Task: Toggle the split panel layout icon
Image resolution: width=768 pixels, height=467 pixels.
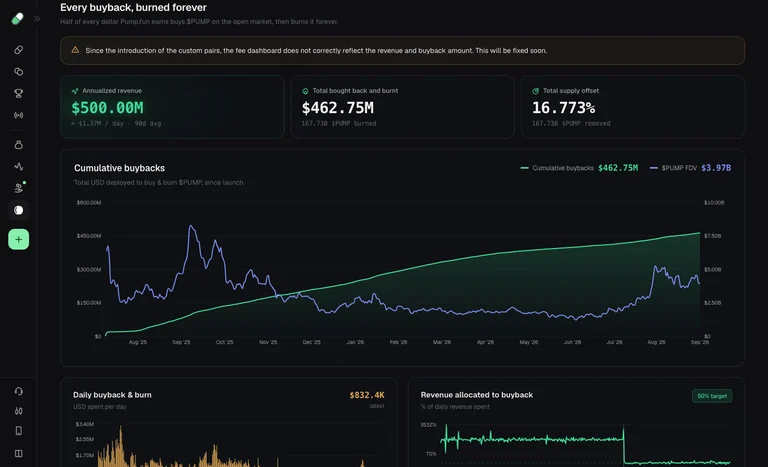Action: [19, 453]
